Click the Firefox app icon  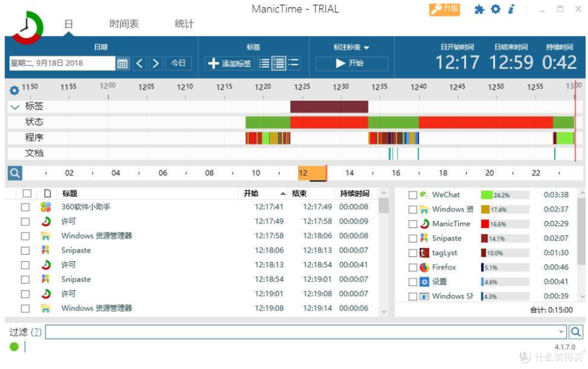click(424, 267)
